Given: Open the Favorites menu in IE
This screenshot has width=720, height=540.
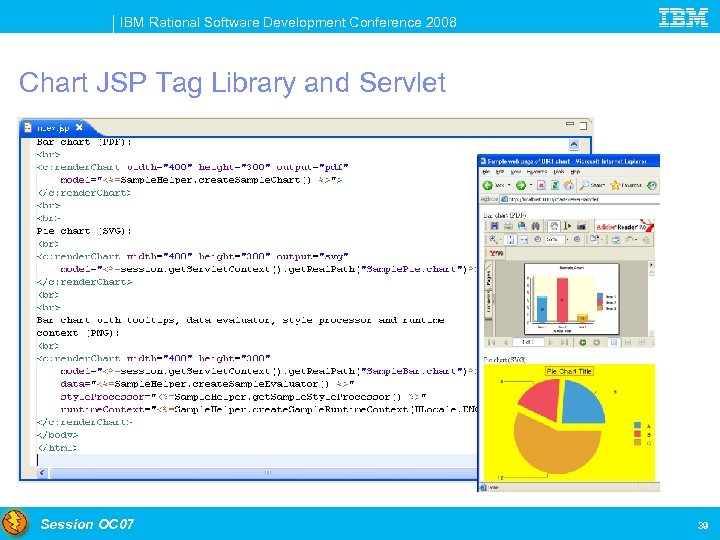Looking at the screenshot, I should [537, 172].
